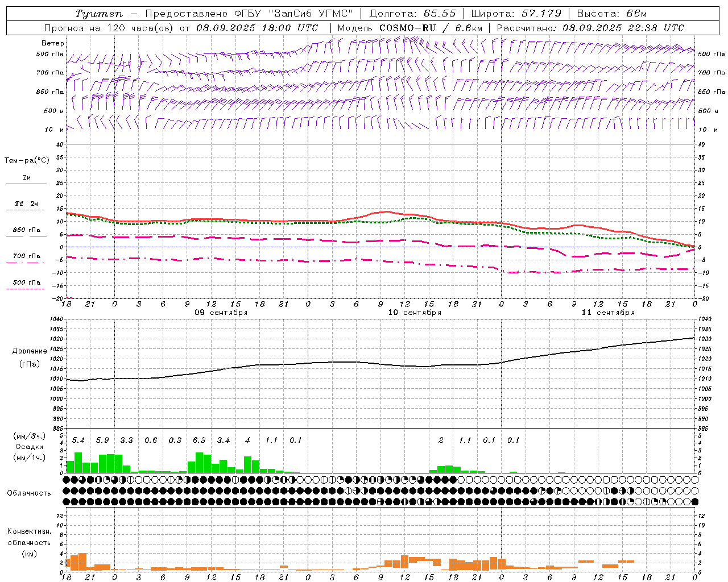This screenshot has width=728, height=582.
Task: Click the "Td 2м" dew point legend entry
Action: pyautogui.click(x=27, y=203)
